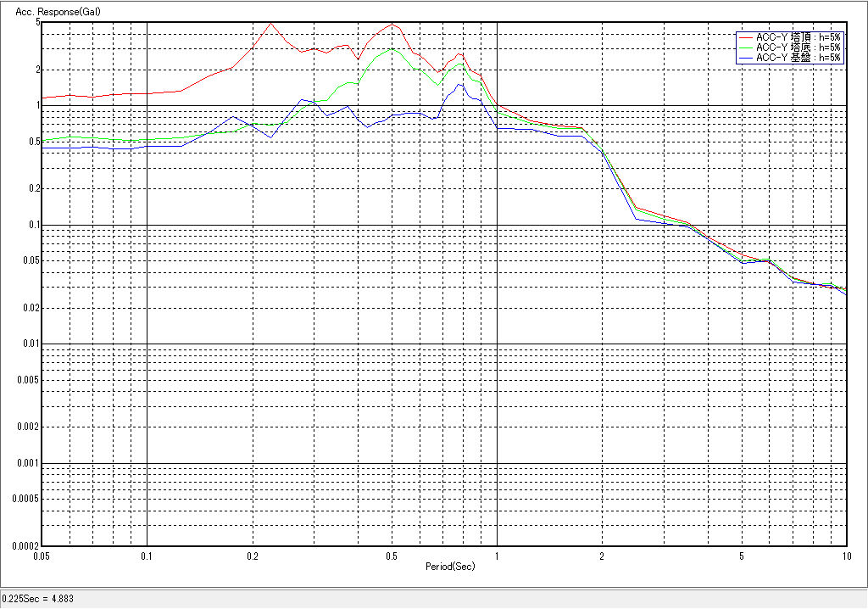
Task: Click the blue line sample in legend
Action: pyautogui.click(x=745, y=58)
